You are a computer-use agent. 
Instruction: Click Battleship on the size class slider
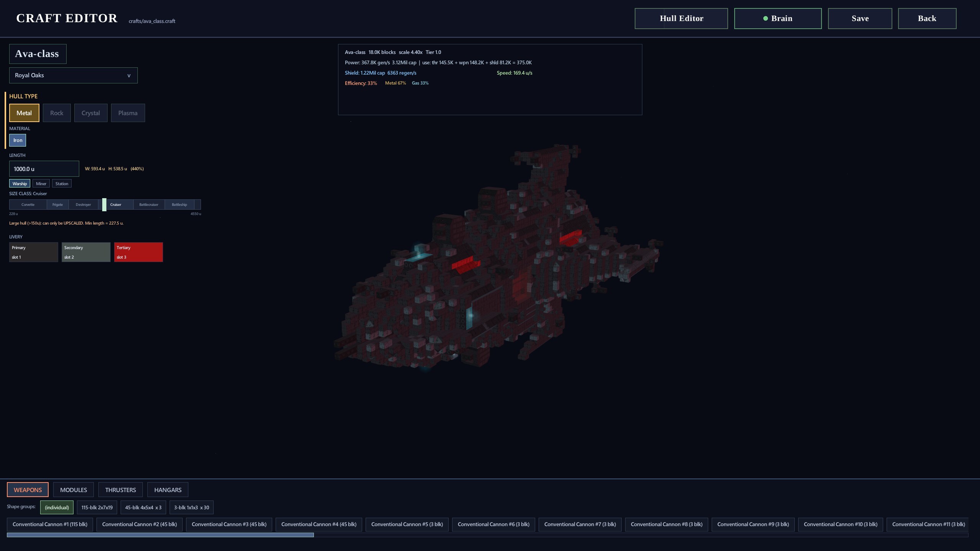click(x=180, y=205)
